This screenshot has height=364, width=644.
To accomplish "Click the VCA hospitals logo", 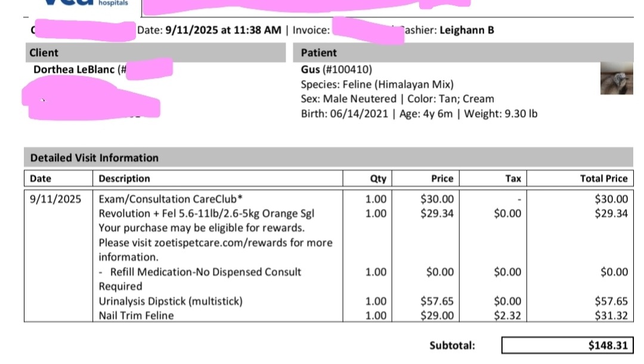I will click(85, 4).
